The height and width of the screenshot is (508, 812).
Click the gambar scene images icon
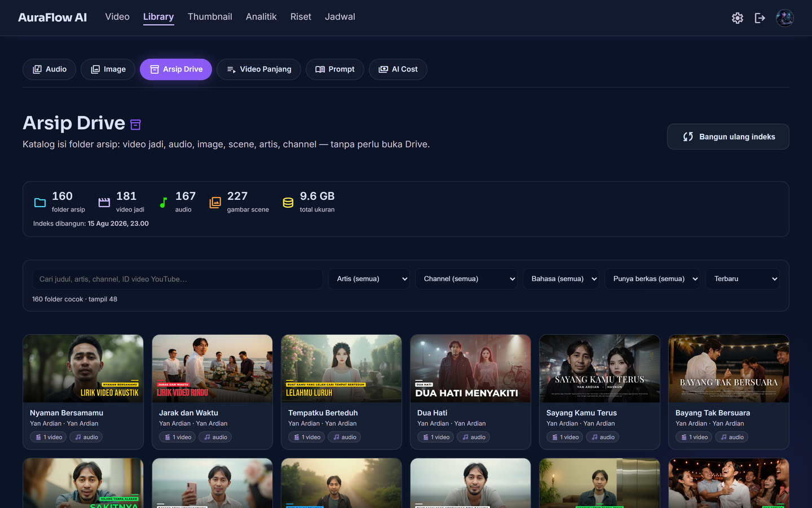[x=215, y=203]
